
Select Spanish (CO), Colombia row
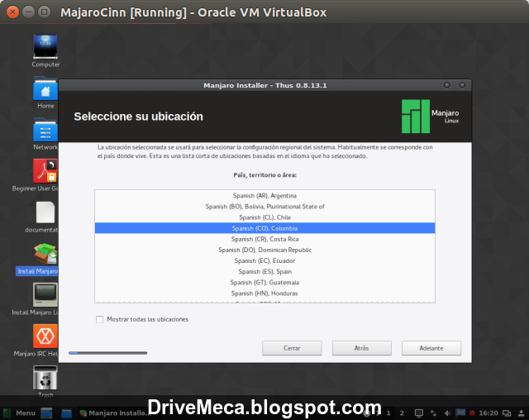coord(264,228)
